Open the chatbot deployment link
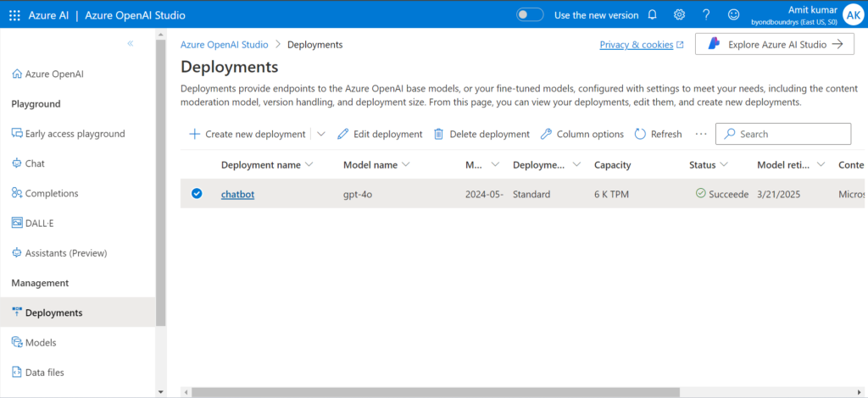 point(237,194)
